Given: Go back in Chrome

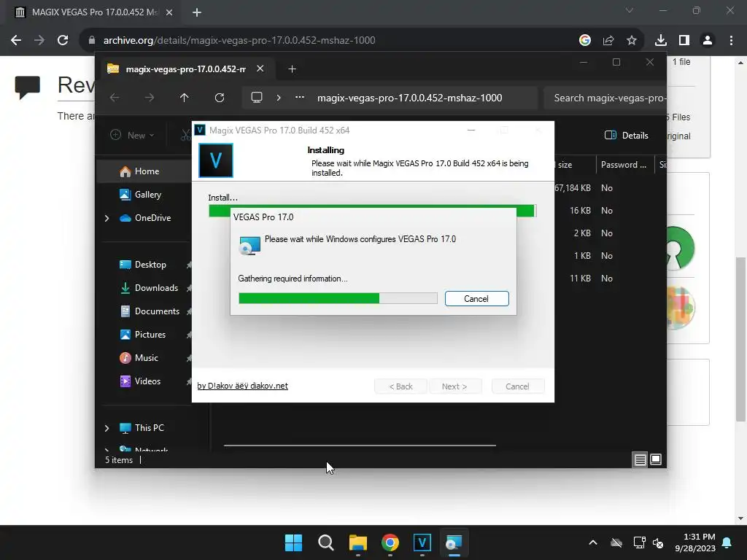Looking at the screenshot, I should click(x=16, y=40).
